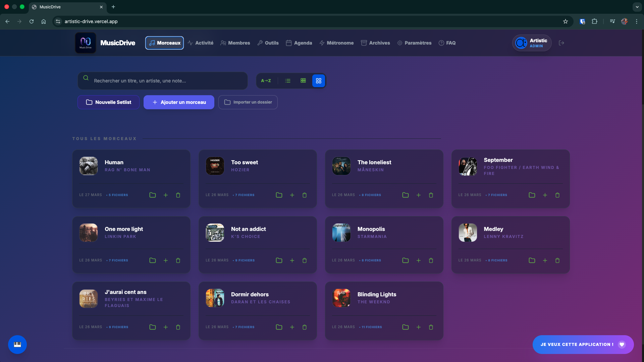Open folder icon on September card
The width and height of the screenshot is (644, 362).
point(532,195)
